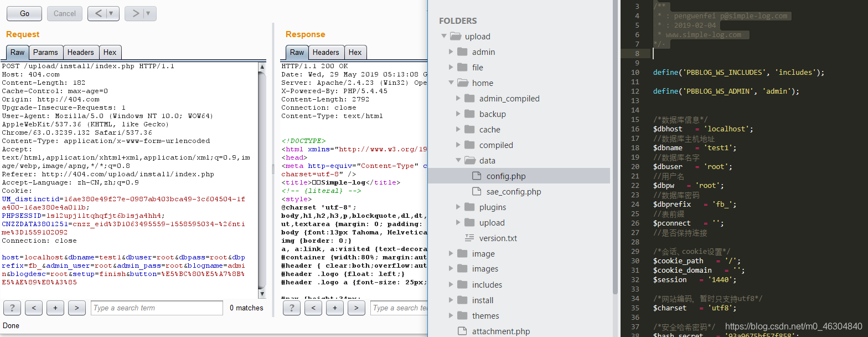Click the $dbprefix = 'fb_' line
This screenshot has width=868, height=337.
[695, 205]
